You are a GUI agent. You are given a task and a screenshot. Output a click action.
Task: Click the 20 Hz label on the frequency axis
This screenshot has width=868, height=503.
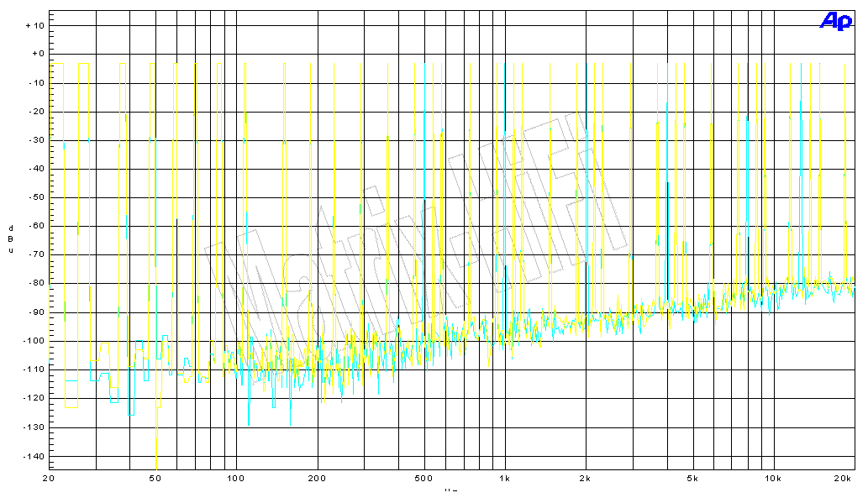(49, 479)
